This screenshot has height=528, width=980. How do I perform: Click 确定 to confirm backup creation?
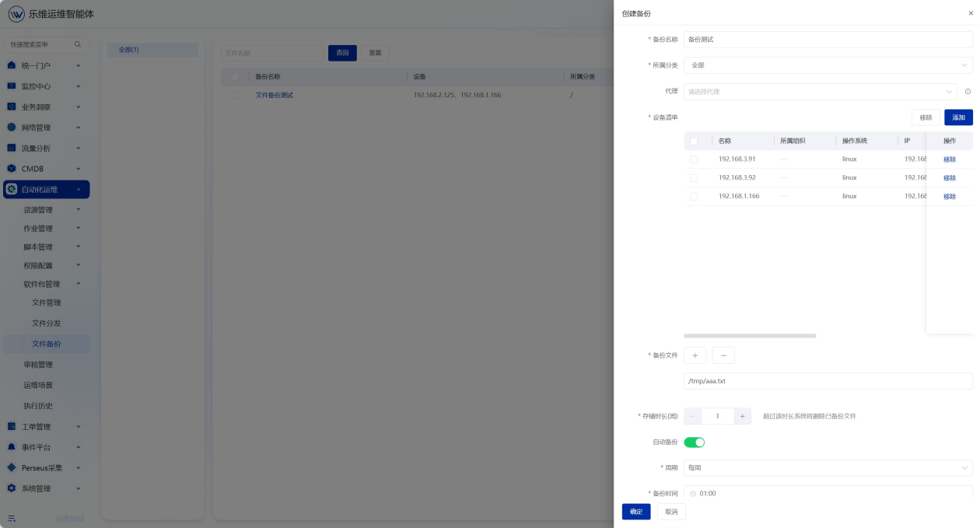pyautogui.click(x=636, y=512)
